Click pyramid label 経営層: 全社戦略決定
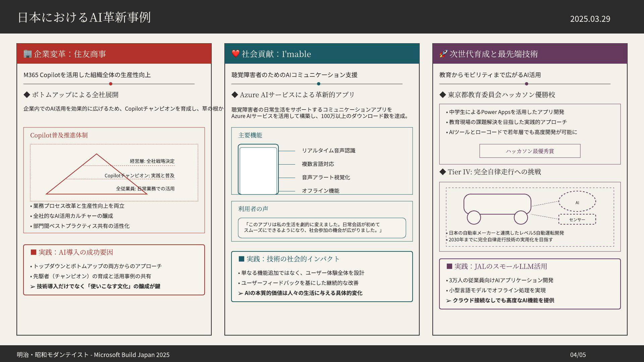This screenshot has width=644, height=362. click(x=152, y=161)
